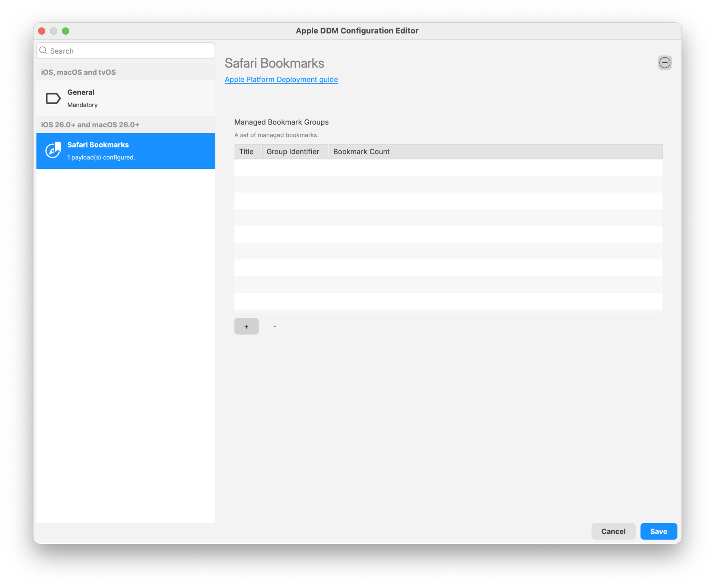Click the Safari Bookmarks compass icon
Image resolution: width=715 pixels, height=588 pixels.
click(x=53, y=150)
